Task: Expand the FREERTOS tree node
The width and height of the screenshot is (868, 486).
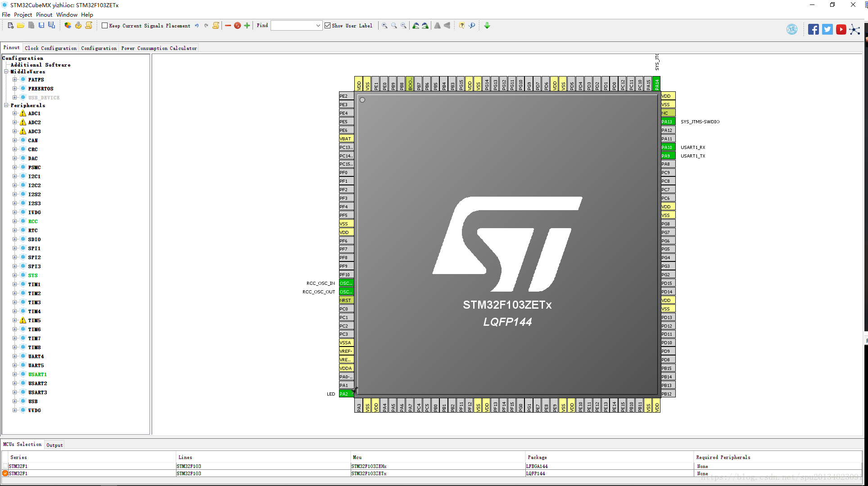Action: pyautogui.click(x=14, y=89)
